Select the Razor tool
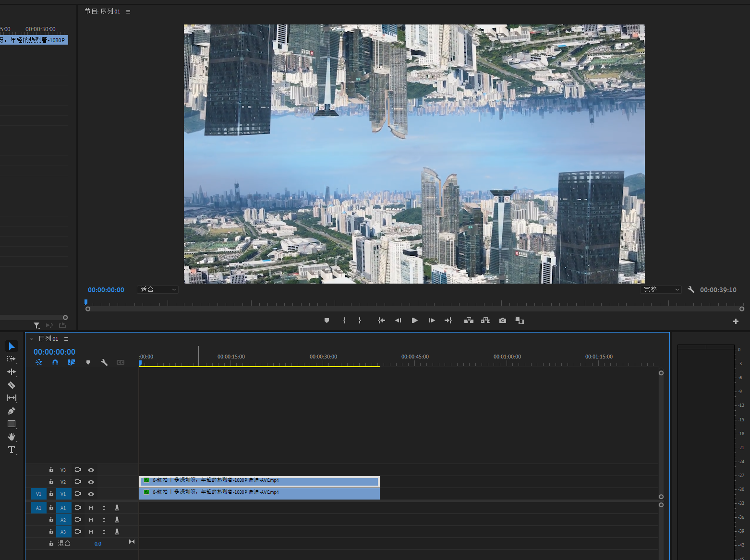The width and height of the screenshot is (750, 560). pos(12,385)
